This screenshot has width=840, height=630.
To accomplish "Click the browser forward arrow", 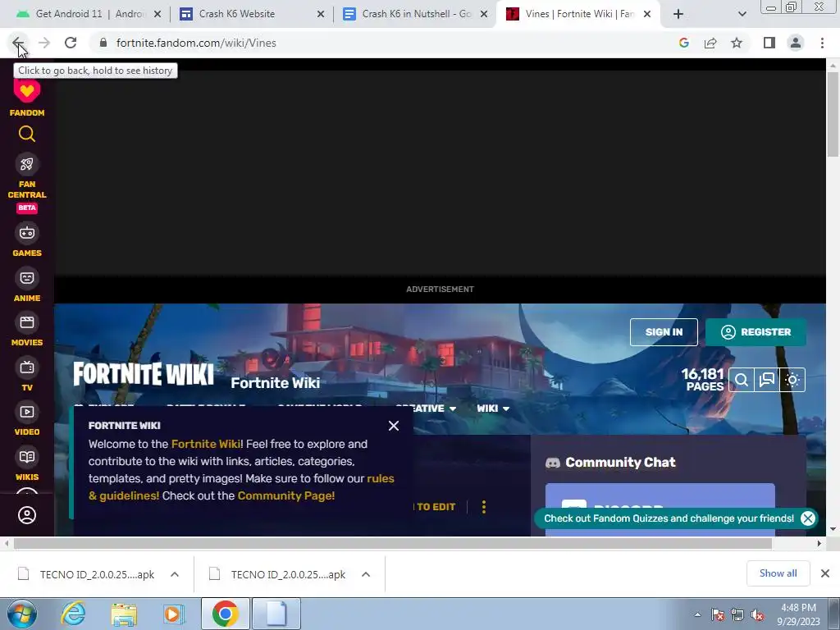I will tap(44, 43).
